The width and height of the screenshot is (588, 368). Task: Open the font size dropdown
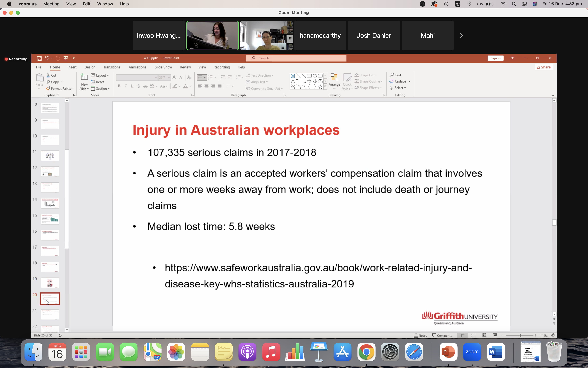click(169, 78)
